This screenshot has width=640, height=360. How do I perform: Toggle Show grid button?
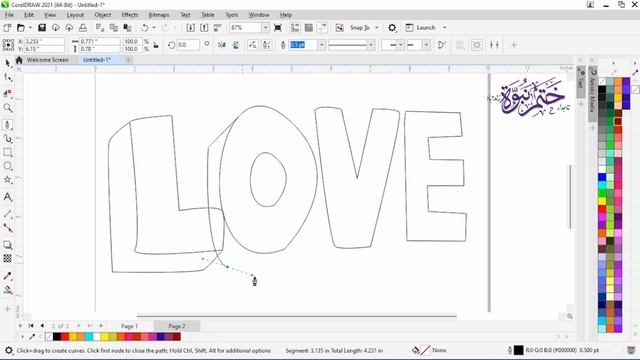(309, 28)
